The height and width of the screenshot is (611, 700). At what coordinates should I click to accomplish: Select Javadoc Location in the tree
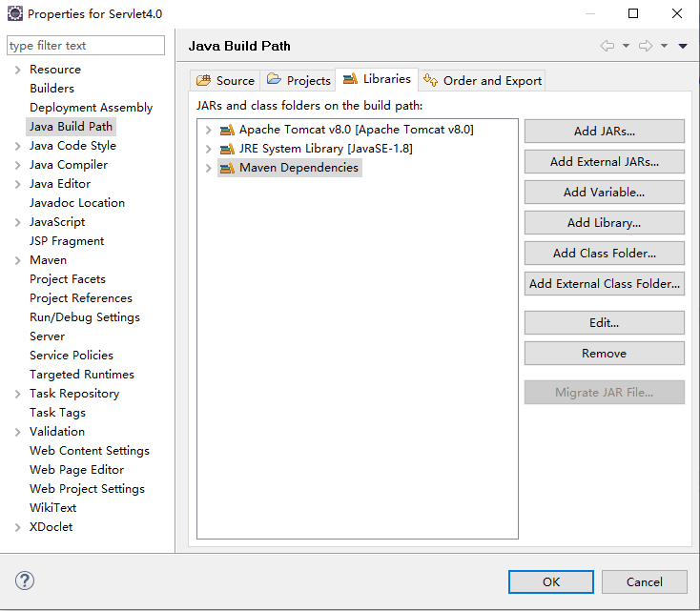click(x=77, y=203)
